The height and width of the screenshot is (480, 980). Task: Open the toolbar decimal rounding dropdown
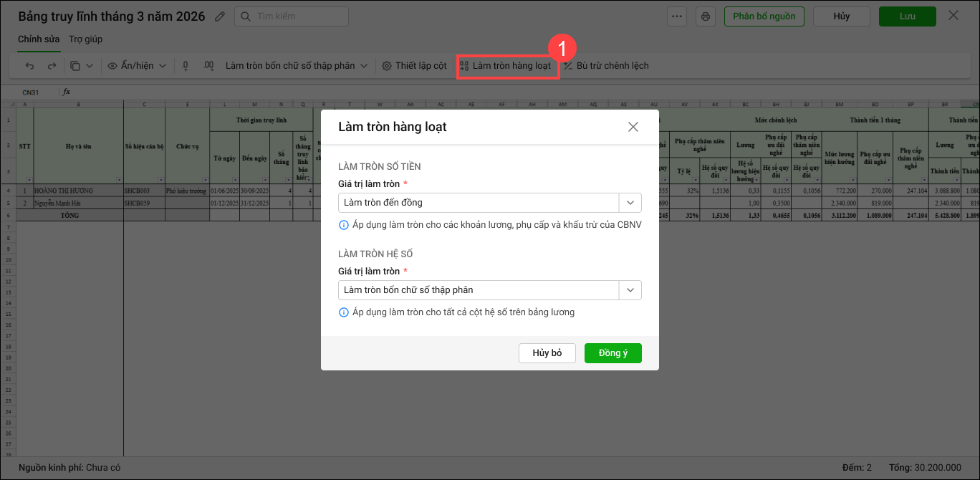(x=297, y=66)
